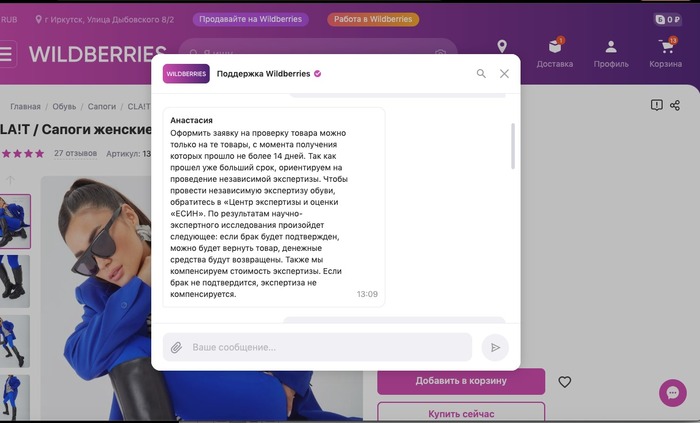
Task: Click the 'Поддержка Wildberries' chat title
Action: tap(263, 74)
